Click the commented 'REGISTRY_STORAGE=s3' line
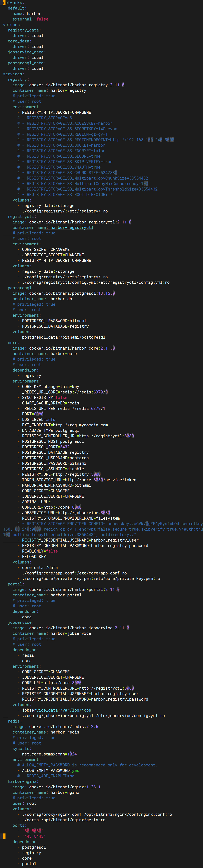 (x=45, y=118)
